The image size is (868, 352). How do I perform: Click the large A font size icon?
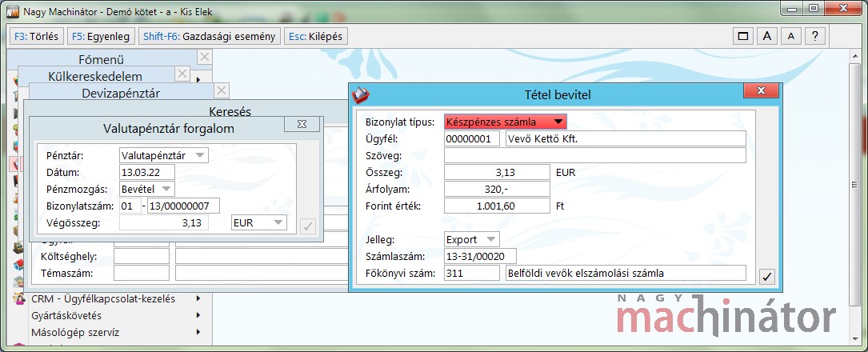coord(767,37)
